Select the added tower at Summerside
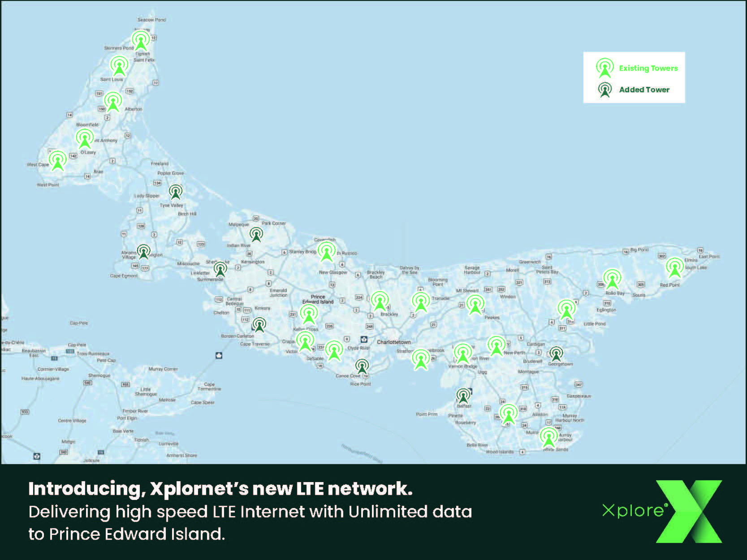The height and width of the screenshot is (560, 747). coord(220,269)
